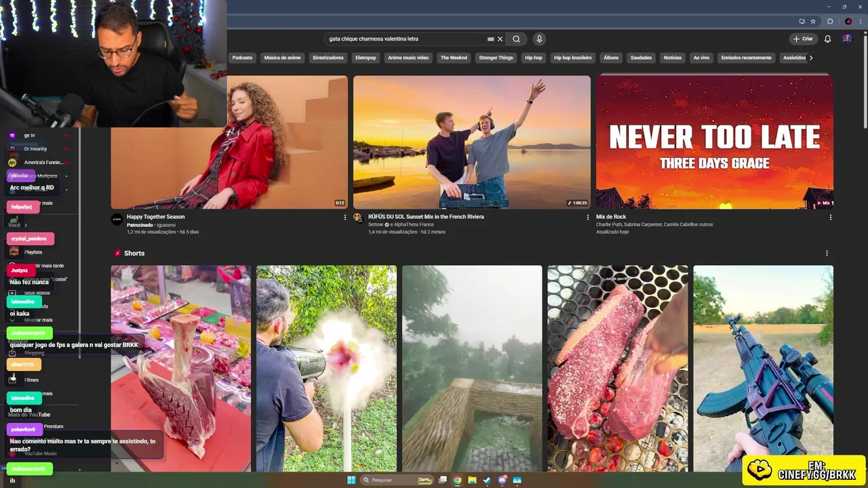Play the foggy Minecraft build Short
This screenshot has height=488, width=868.
click(x=472, y=368)
